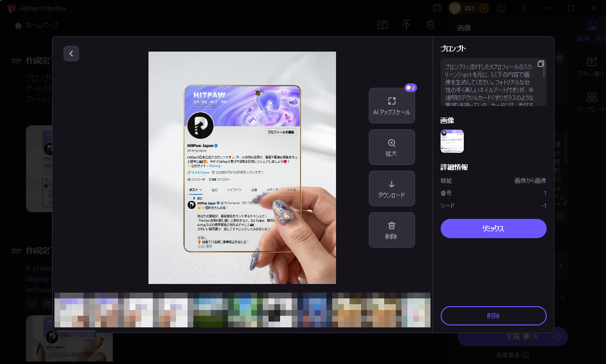Open the hamburger menu in title bar
Screen dimensions: 606x364
[x=525, y=8]
